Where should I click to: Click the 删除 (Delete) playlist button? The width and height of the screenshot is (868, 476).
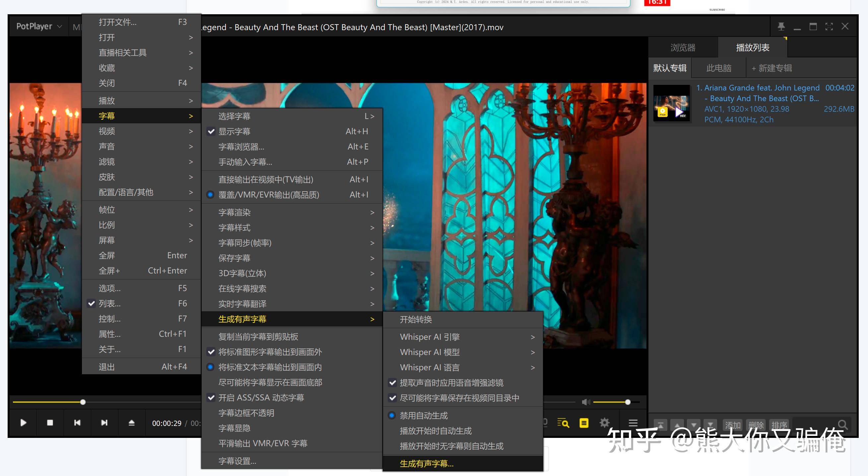[756, 426]
